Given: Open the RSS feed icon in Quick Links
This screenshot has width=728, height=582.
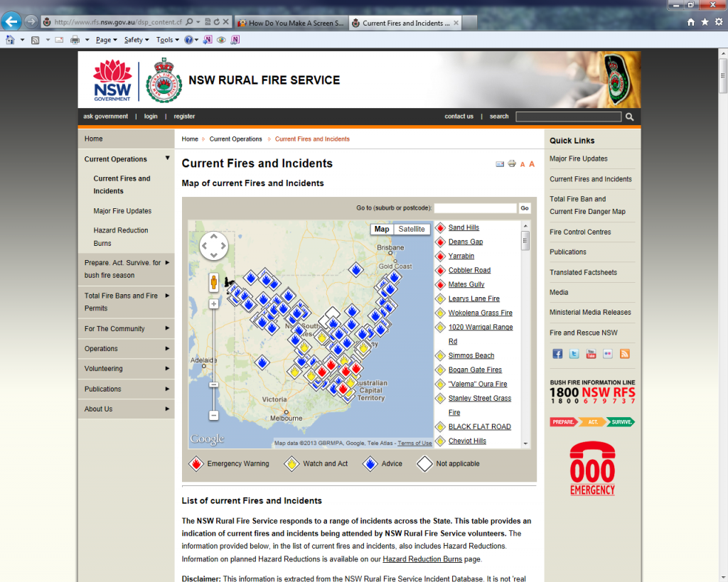Looking at the screenshot, I should 624,354.
